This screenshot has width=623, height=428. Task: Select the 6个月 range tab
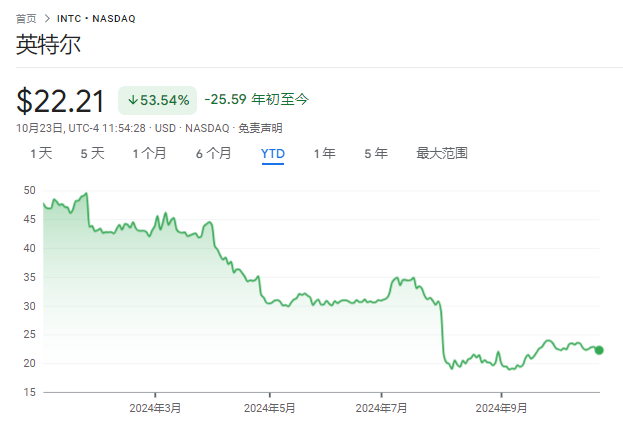tap(213, 153)
